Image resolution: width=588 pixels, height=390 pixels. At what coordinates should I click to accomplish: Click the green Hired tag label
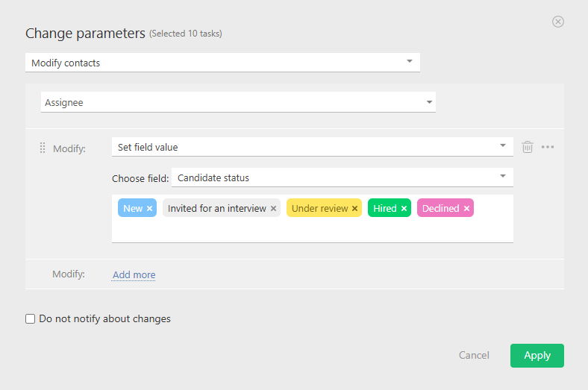click(384, 209)
